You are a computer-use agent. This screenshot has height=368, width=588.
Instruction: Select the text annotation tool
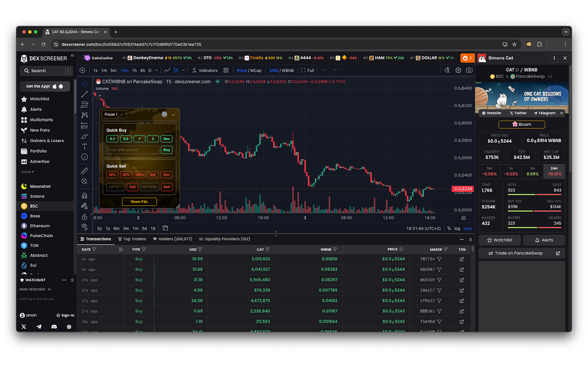coord(85,147)
